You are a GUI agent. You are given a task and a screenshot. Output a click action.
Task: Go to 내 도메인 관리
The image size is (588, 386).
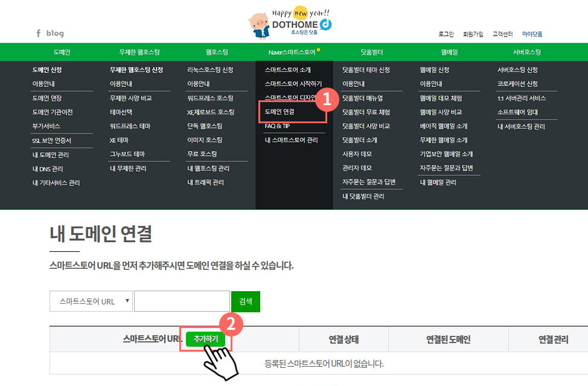[51, 155]
